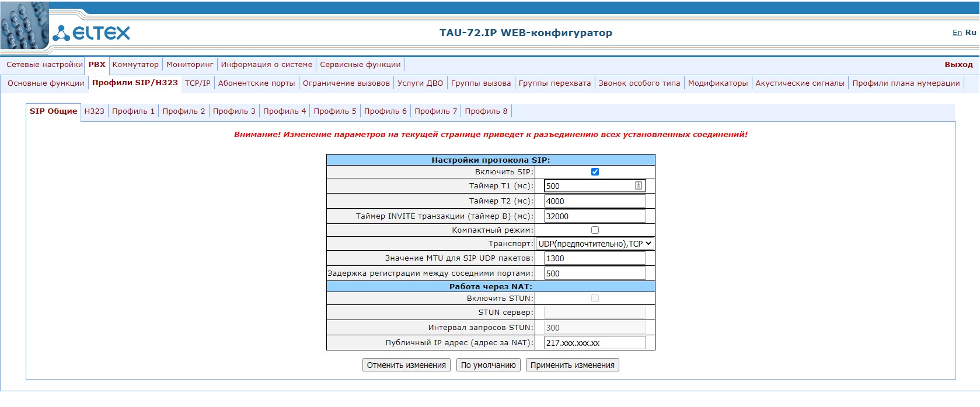Viewport: 980px width, 407px height.
Task: Click the Eltex logo
Action: point(92,33)
